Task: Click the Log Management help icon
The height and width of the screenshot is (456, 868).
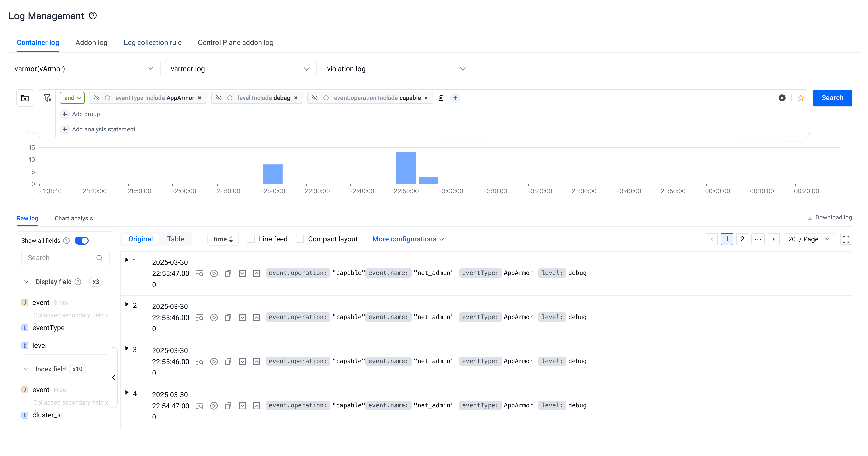Action: (93, 15)
